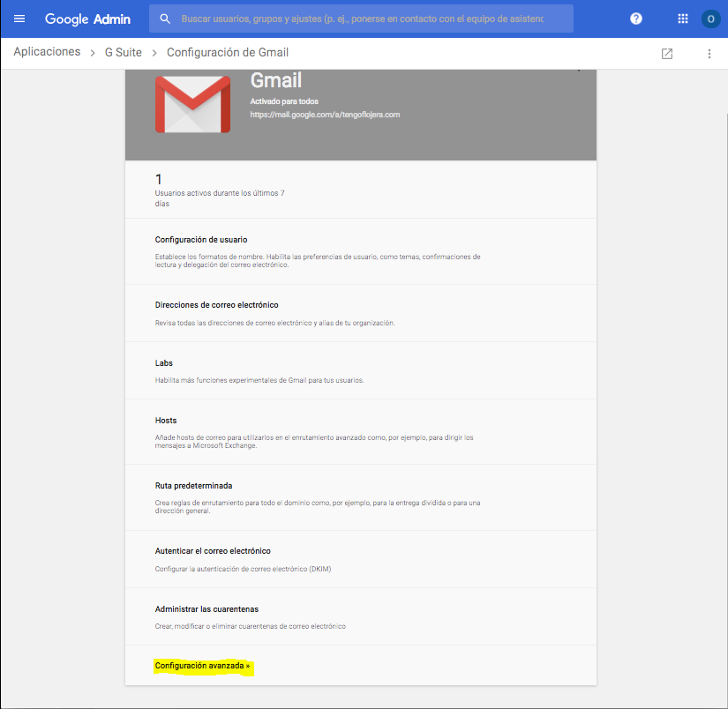Click 'Activado para todos' status text
The image size is (728, 709).
pos(284,101)
